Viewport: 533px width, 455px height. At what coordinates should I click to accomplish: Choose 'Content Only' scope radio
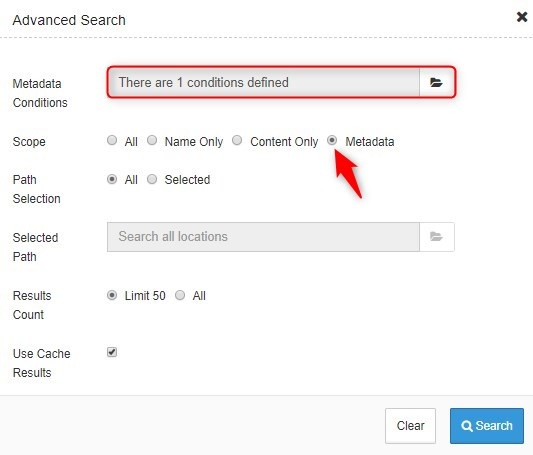pos(237,140)
